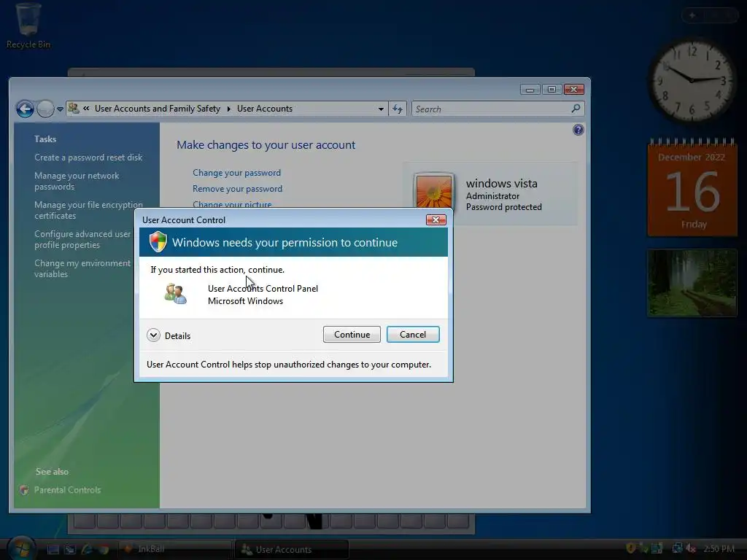Click the network tray icon

pyautogui.click(x=677, y=548)
